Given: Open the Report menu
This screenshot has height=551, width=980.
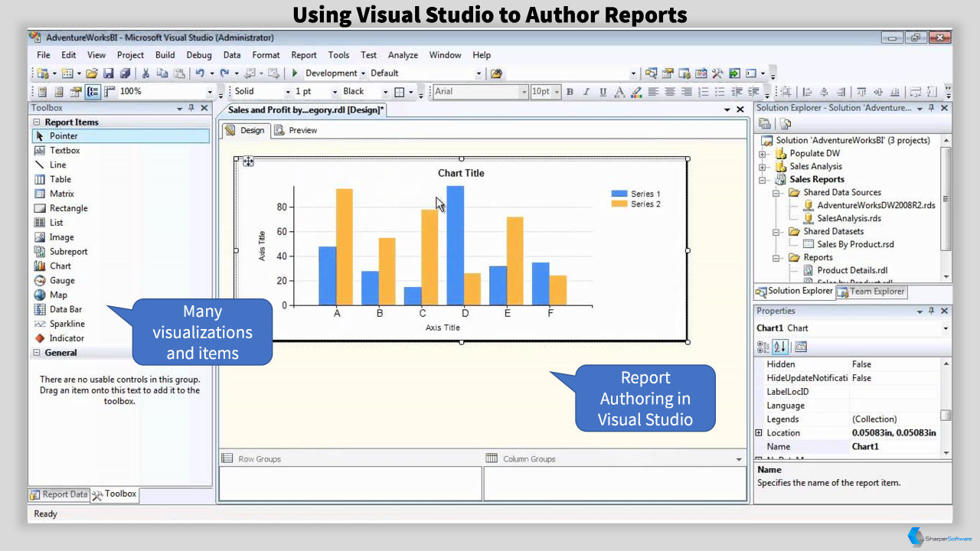Looking at the screenshot, I should click(x=304, y=55).
